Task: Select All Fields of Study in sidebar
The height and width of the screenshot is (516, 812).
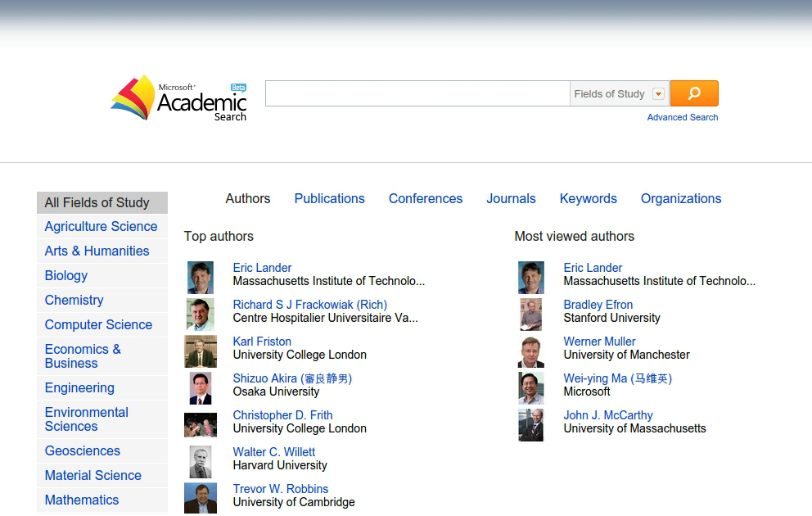Action: [102, 202]
